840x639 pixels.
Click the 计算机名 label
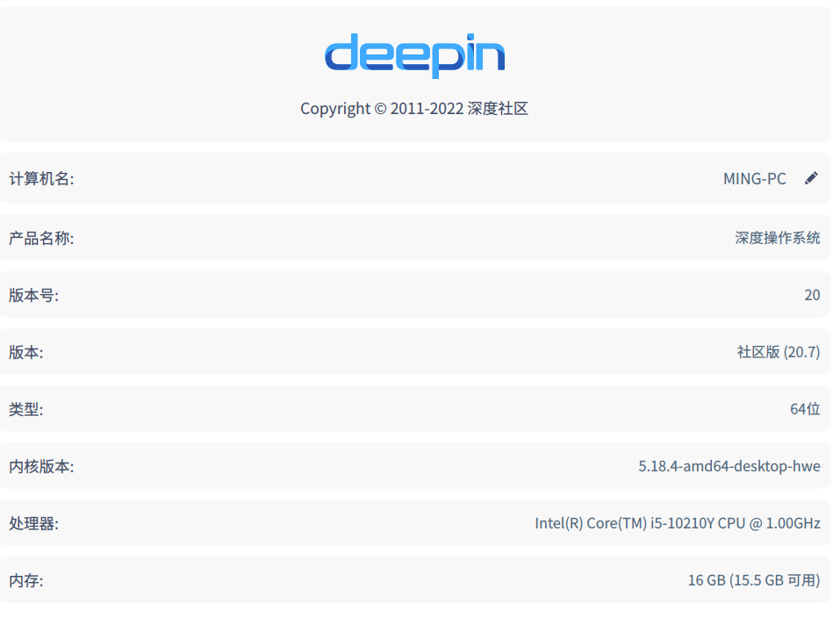tap(41, 179)
